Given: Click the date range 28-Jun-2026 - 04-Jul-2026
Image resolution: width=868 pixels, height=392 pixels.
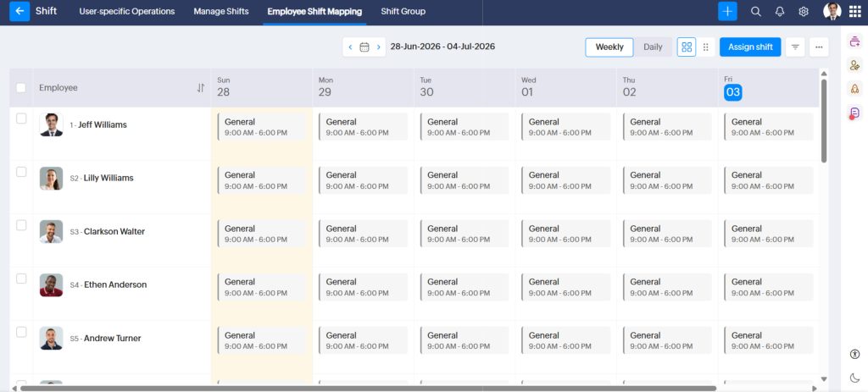Looking at the screenshot, I should tap(442, 47).
